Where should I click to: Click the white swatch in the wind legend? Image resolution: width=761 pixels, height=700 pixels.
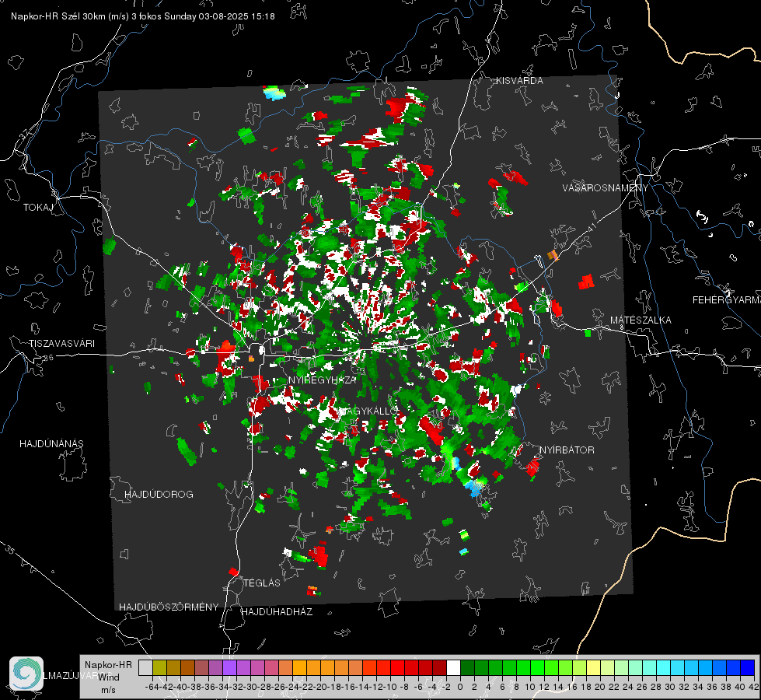tap(453, 667)
